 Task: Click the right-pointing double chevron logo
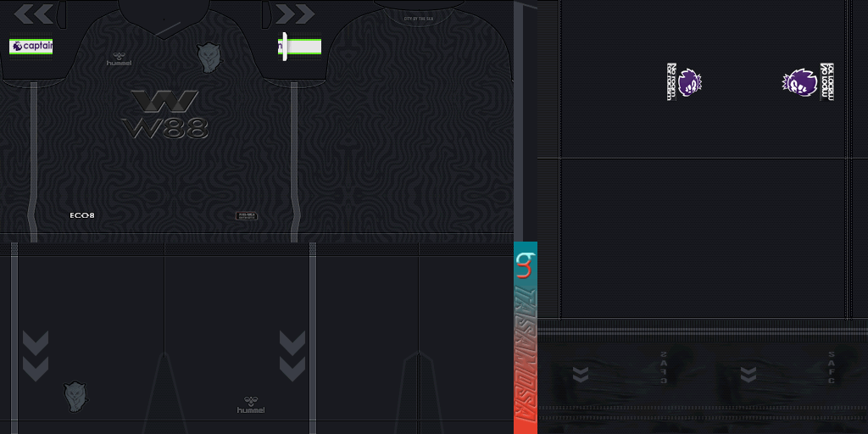pyautogui.click(x=296, y=14)
